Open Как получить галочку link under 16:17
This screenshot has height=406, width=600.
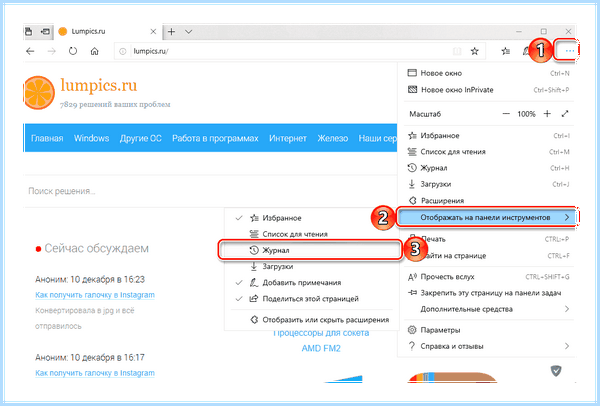click(x=95, y=373)
